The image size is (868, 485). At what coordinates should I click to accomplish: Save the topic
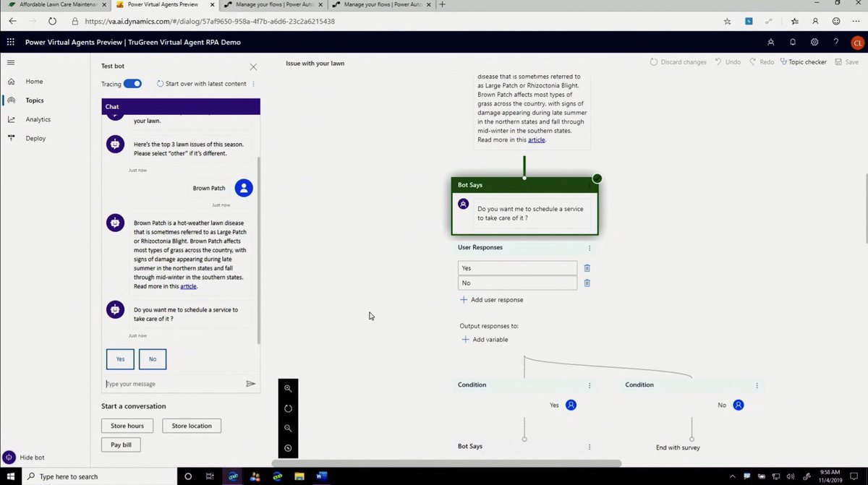tap(846, 62)
